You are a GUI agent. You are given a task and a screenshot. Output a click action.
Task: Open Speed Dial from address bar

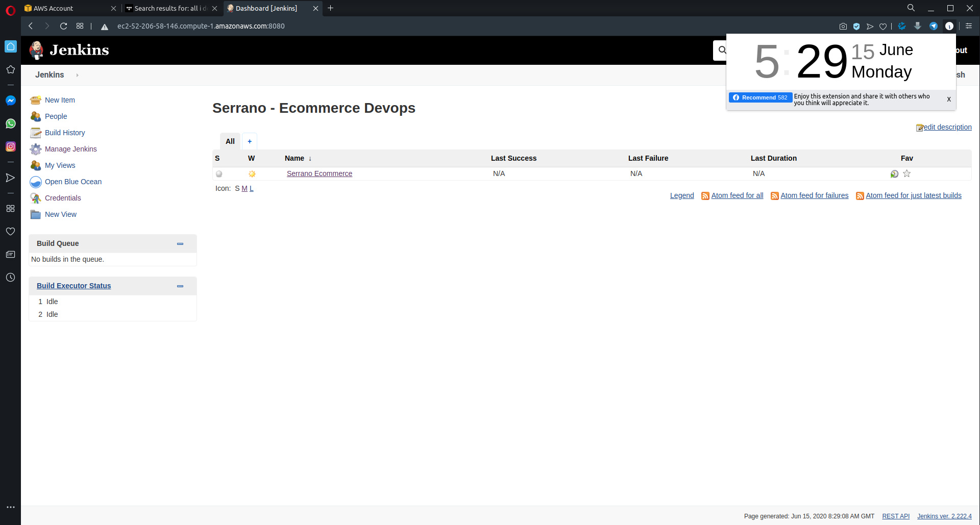point(80,26)
